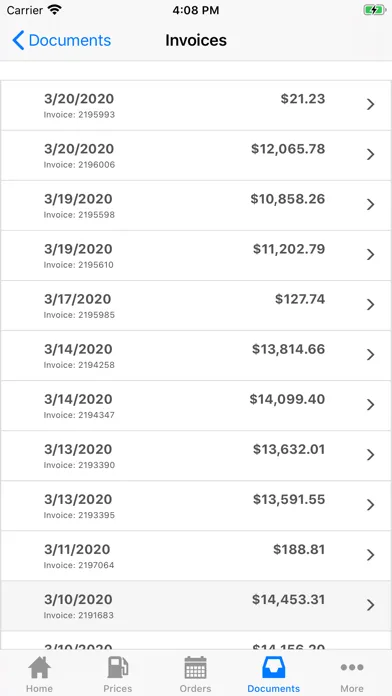
Task: Go back to Documents
Action: [x=62, y=40]
